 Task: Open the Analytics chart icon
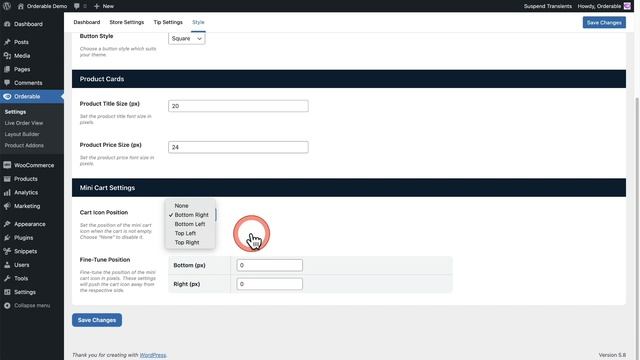coord(7,192)
